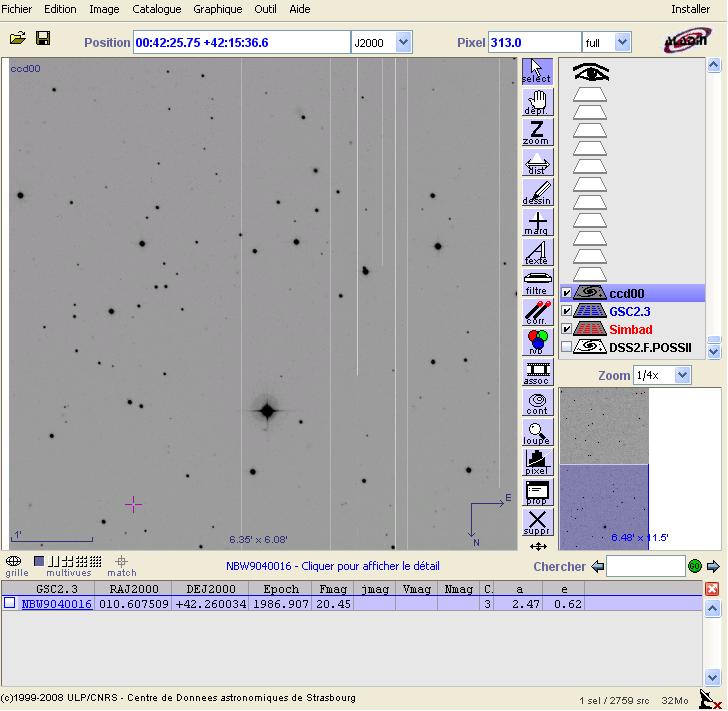
Task: Open the prop properties tool
Action: [x=537, y=492]
